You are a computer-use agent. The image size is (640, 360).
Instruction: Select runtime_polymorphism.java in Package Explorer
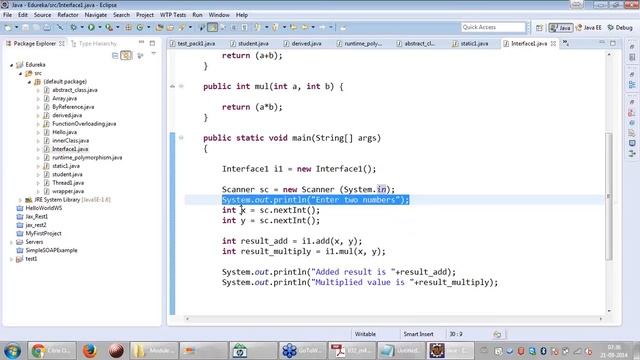click(x=87, y=157)
